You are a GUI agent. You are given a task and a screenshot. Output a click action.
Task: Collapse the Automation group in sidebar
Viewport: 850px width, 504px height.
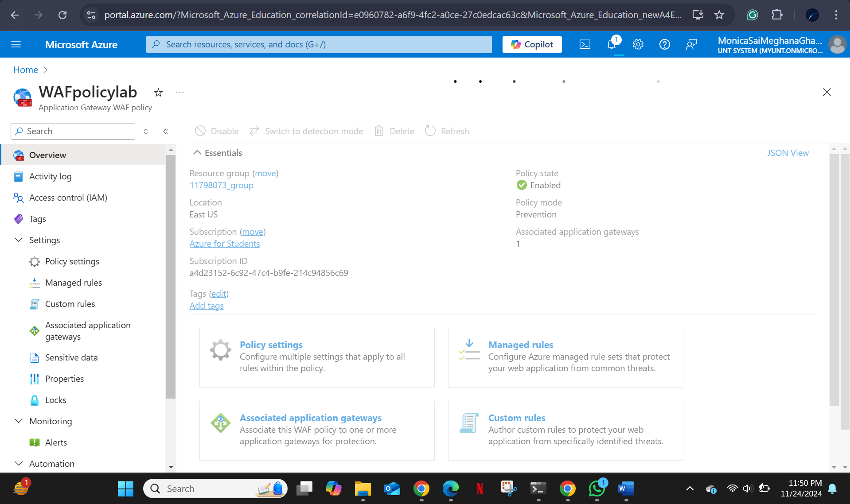click(19, 464)
